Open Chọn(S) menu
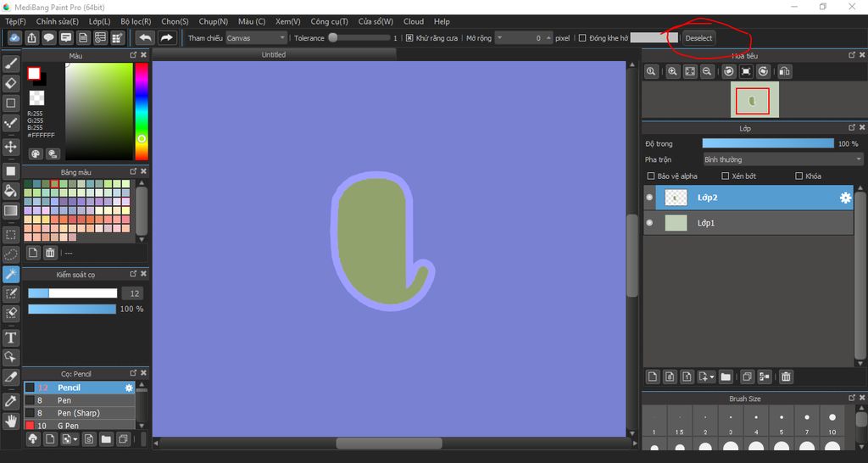This screenshot has width=868, height=463. 175,21
